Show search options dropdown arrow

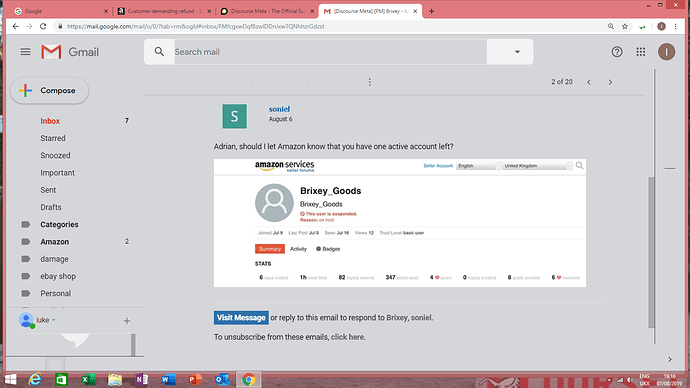(x=518, y=52)
